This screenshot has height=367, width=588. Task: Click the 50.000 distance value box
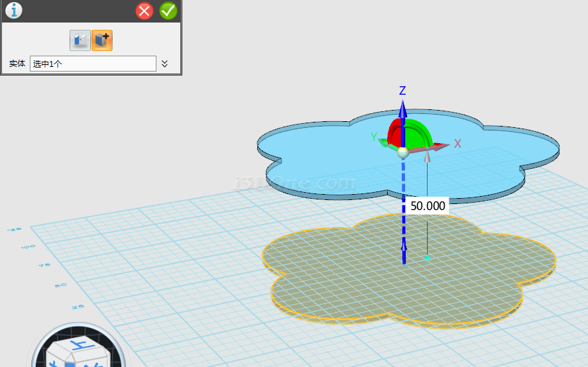coord(428,206)
